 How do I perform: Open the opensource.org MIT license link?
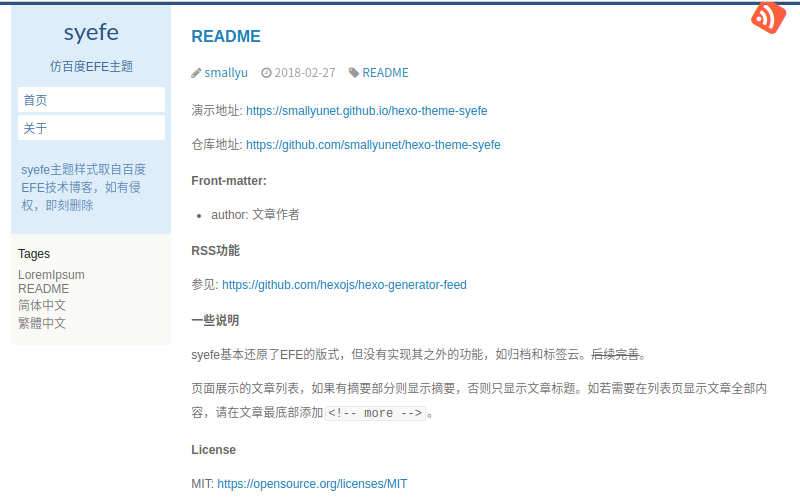(x=312, y=484)
